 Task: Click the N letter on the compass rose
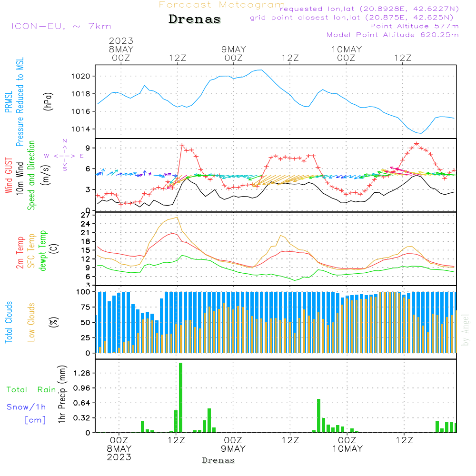[65, 141]
